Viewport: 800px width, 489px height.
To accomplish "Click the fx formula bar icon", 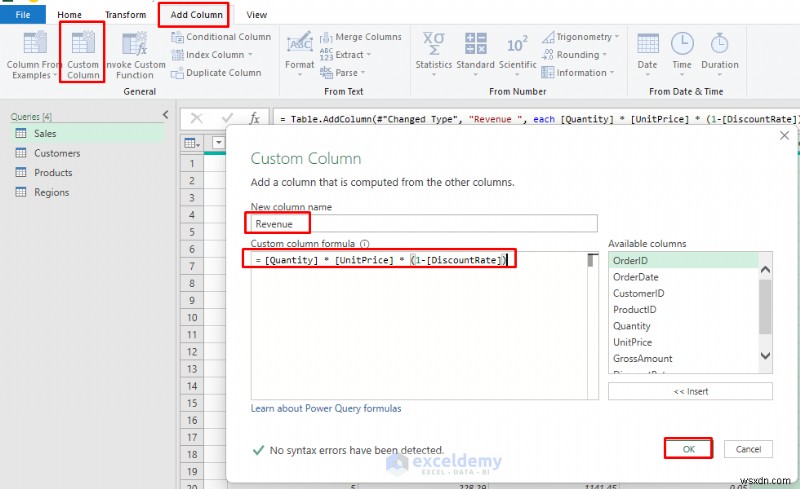I will [255, 118].
